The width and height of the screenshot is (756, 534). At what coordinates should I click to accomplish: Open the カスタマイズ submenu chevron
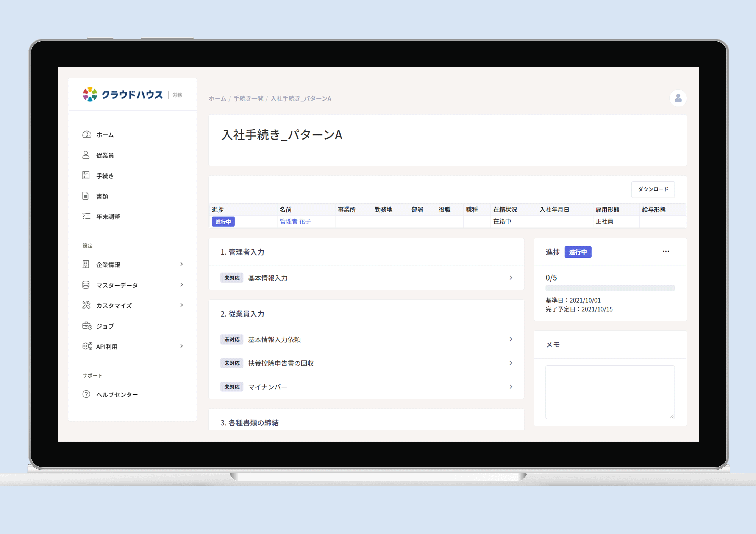point(181,305)
